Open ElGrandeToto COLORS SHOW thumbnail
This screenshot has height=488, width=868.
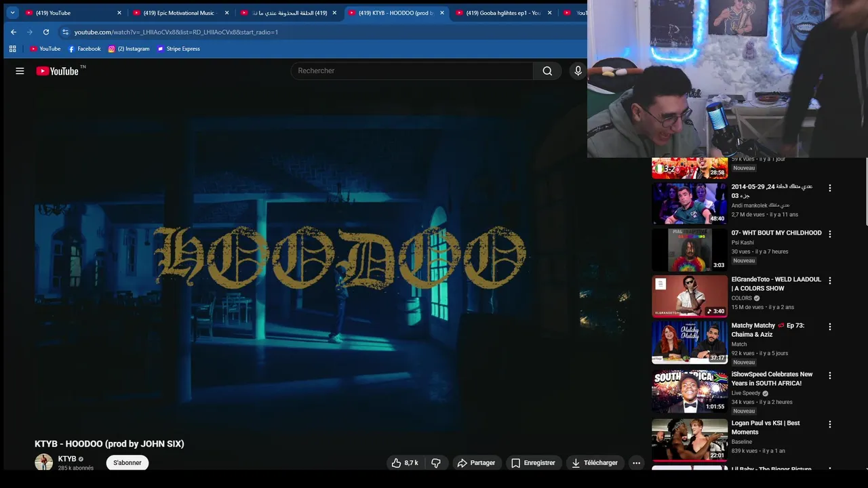(690, 296)
